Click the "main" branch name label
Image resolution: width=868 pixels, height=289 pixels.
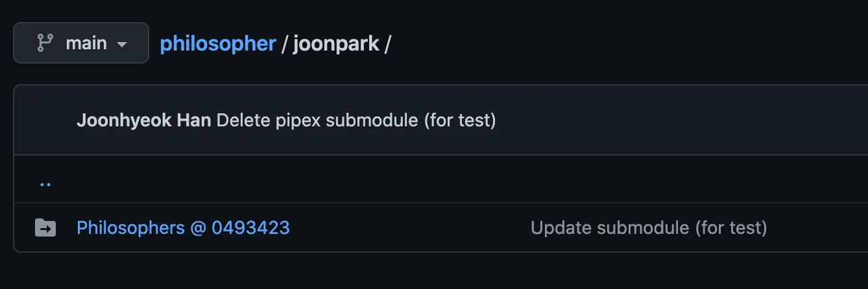[86, 43]
